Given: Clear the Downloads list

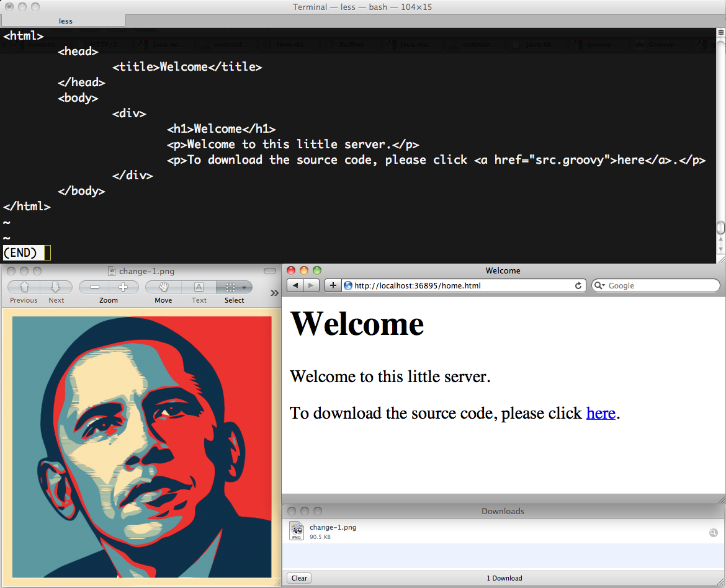Looking at the screenshot, I should (299, 578).
